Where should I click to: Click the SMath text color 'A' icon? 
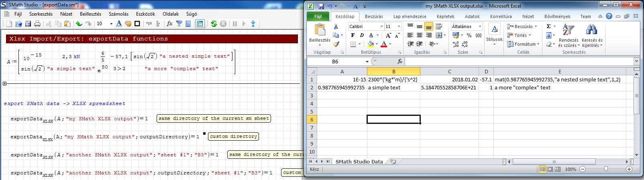click(x=119, y=24)
